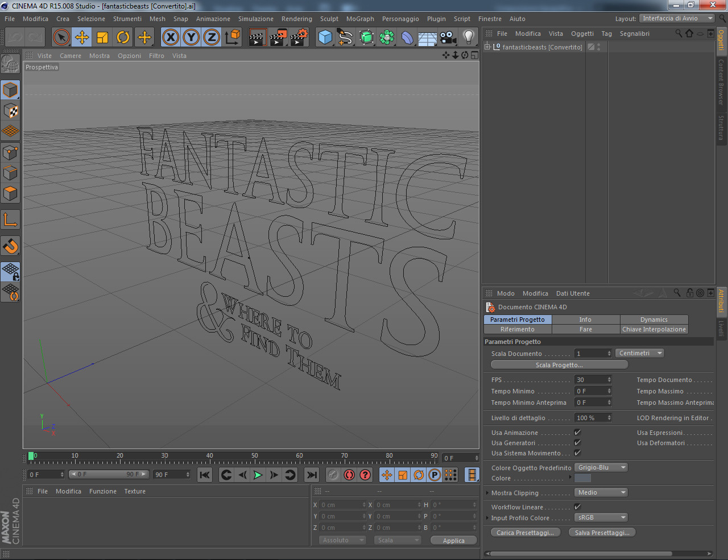The width and height of the screenshot is (728, 560).
Task: Select the Scale tool icon
Action: (102, 38)
